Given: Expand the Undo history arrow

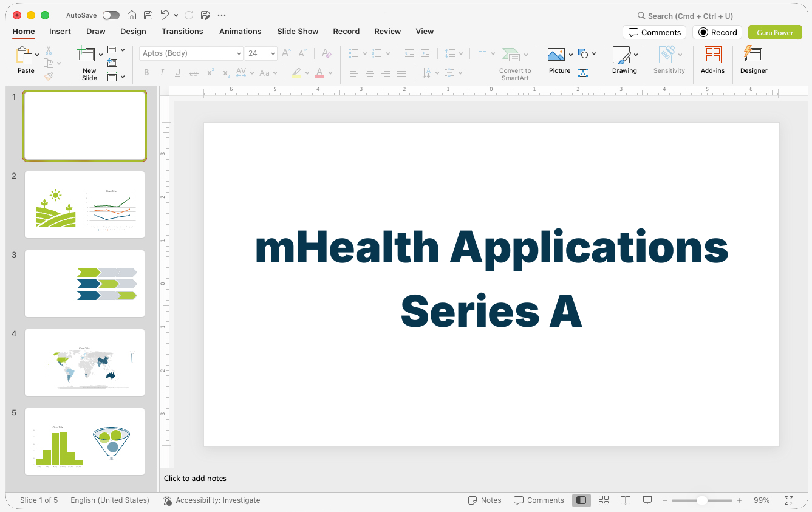Looking at the screenshot, I should tap(176, 15).
